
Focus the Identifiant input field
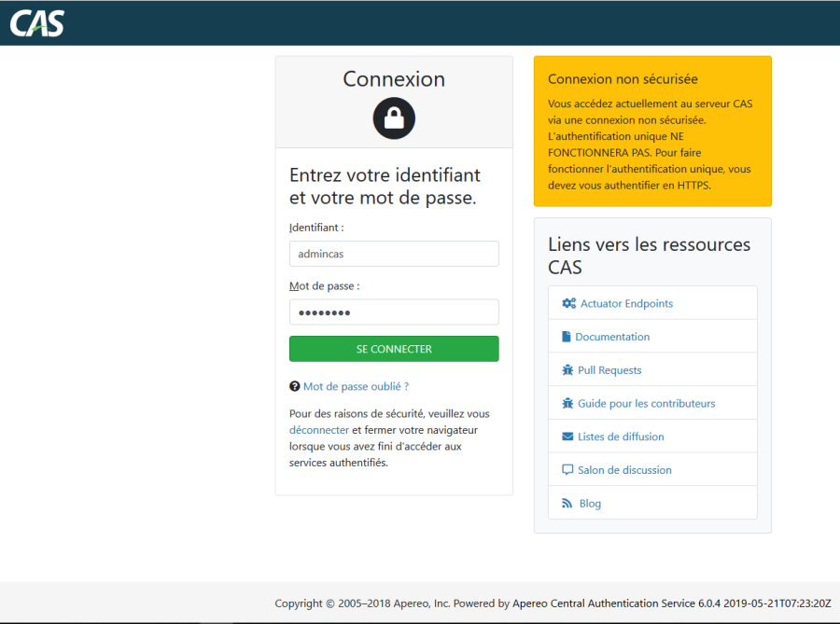pyautogui.click(x=394, y=254)
